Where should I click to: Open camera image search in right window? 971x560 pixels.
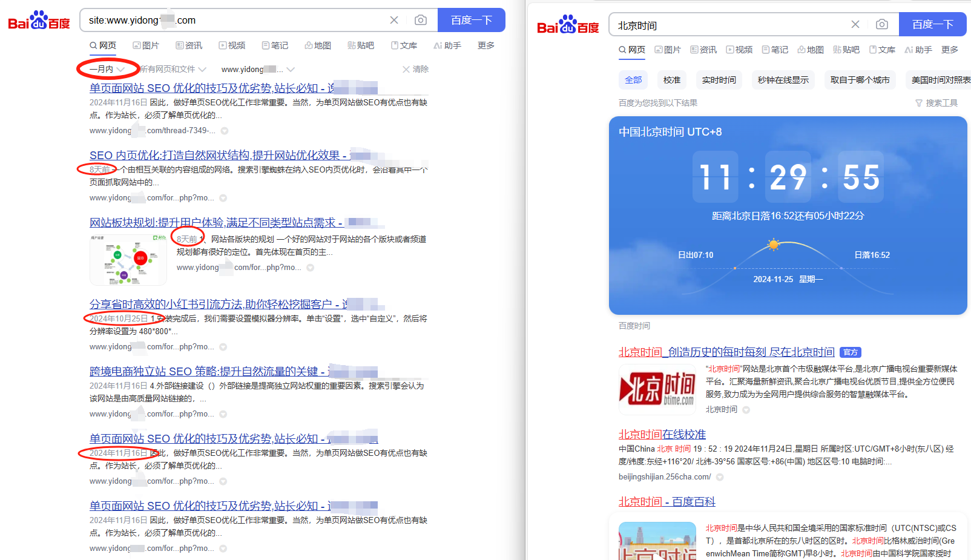(882, 24)
